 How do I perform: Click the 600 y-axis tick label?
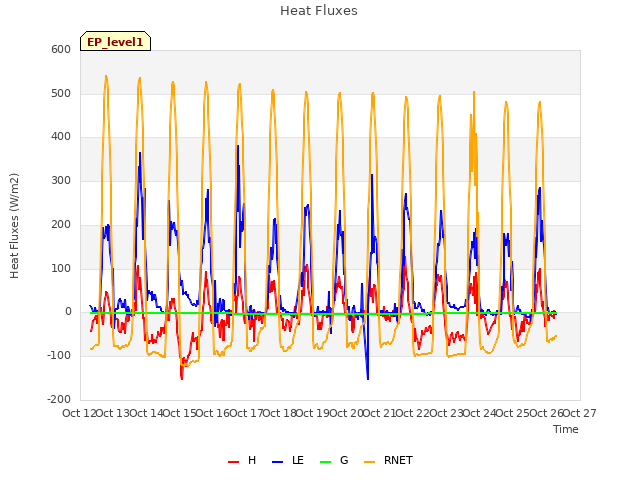point(61,49)
